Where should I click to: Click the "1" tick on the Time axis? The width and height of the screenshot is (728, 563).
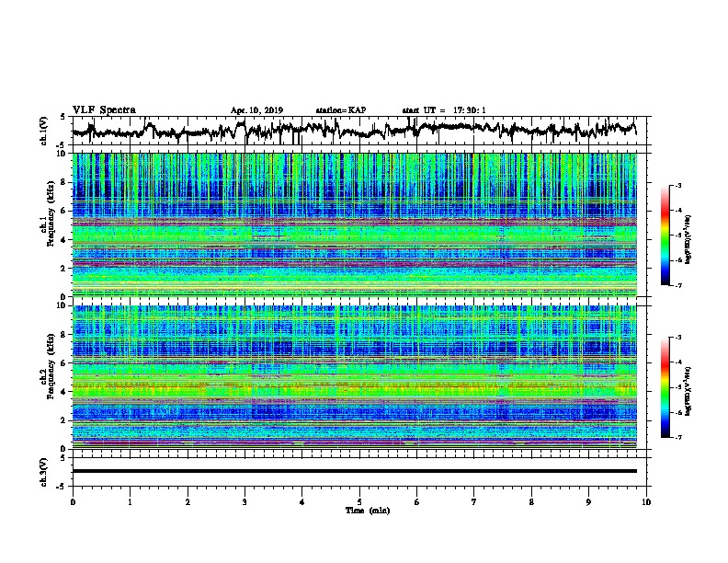(x=130, y=502)
